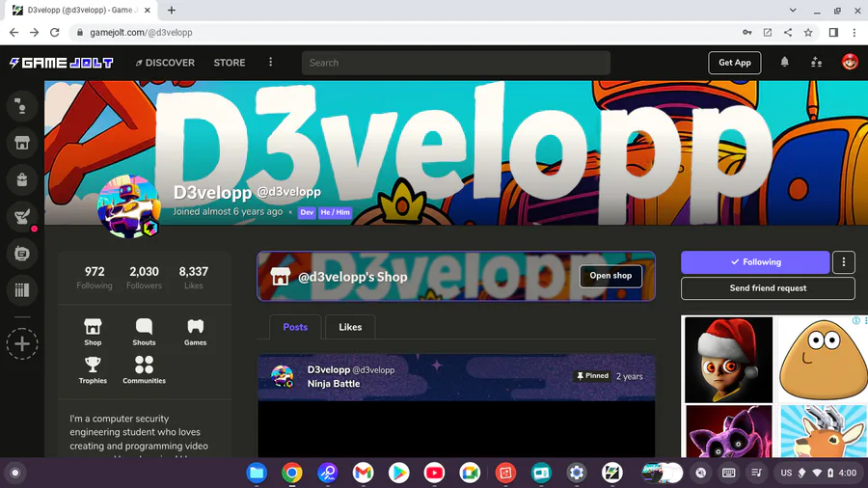The image size is (868, 488).
Task: Switch to the Likes tab
Action: pyautogui.click(x=350, y=327)
